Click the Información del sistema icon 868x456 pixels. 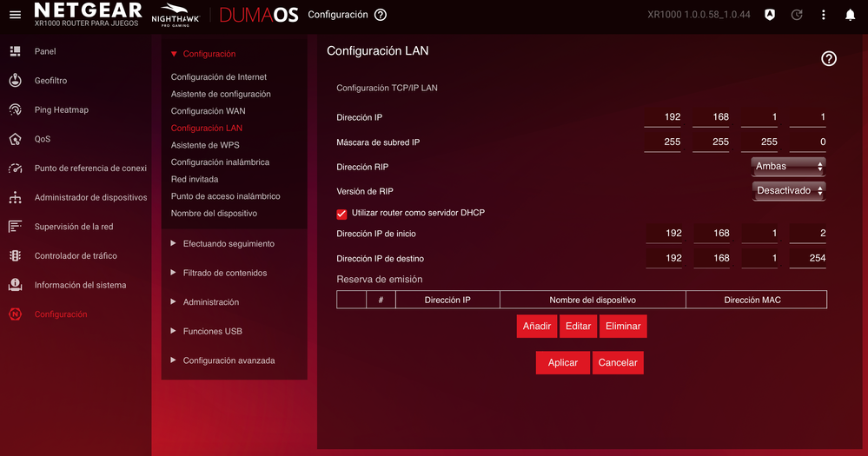click(x=15, y=285)
